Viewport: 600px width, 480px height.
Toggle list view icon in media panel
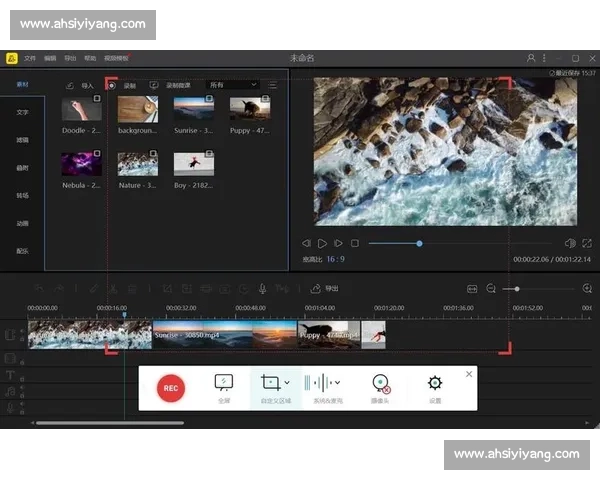pos(273,85)
